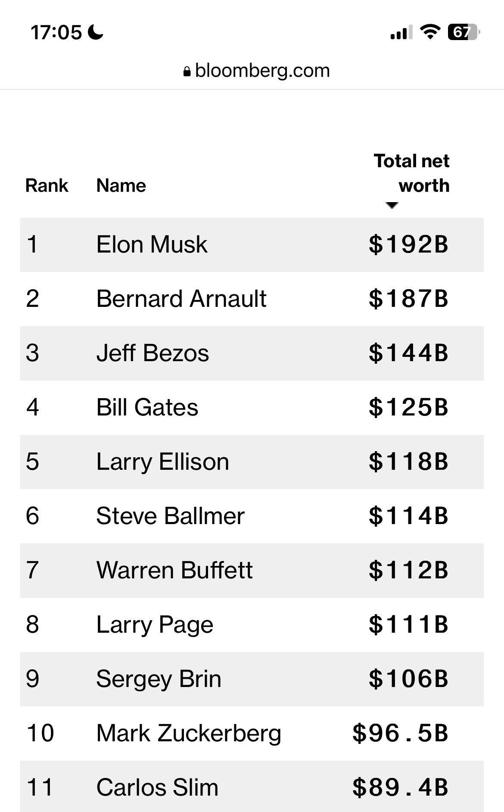504x812 pixels.
Task: Open Elon Musk's profile
Action: [152, 244]
